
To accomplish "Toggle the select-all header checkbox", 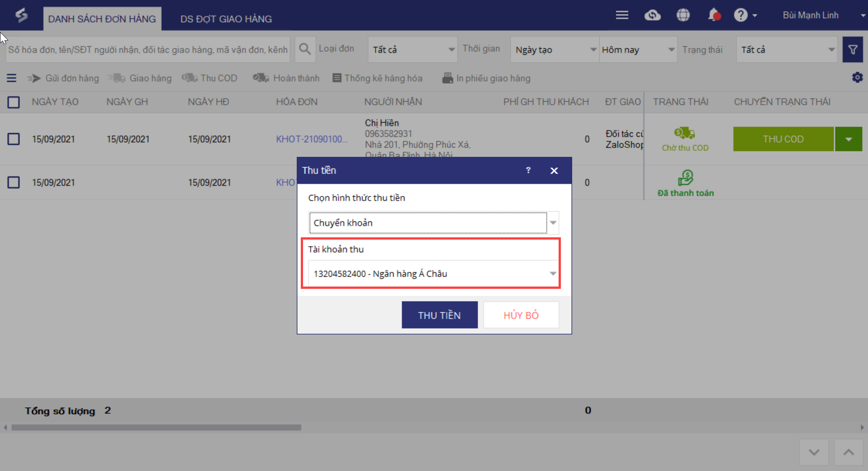I will pos(14,102).
